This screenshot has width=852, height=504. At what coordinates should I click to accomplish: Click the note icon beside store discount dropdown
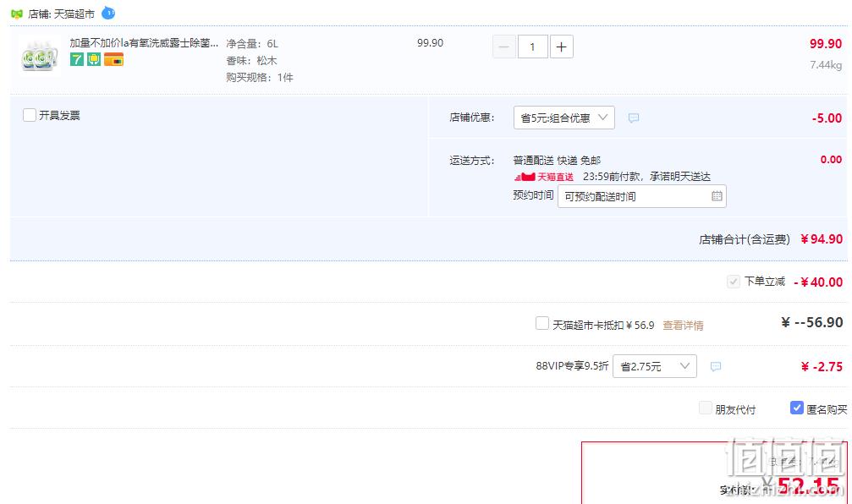click(x=634, y=118)
